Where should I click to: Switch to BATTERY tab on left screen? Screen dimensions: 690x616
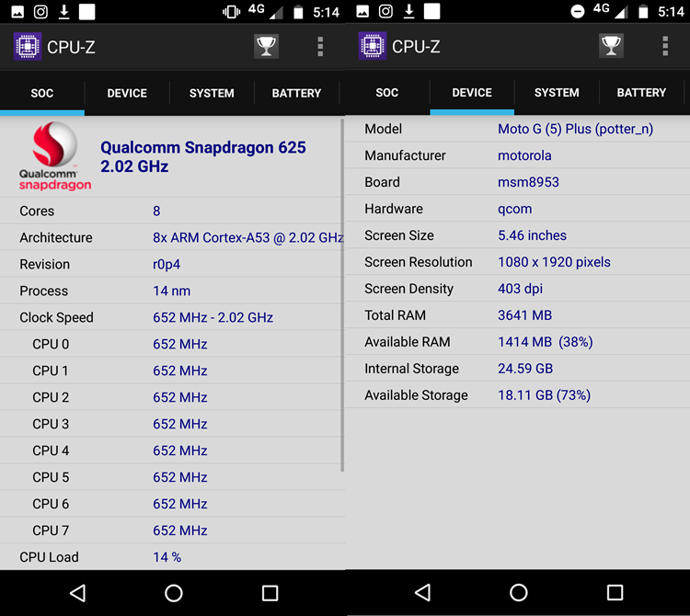tap(296, 93)
